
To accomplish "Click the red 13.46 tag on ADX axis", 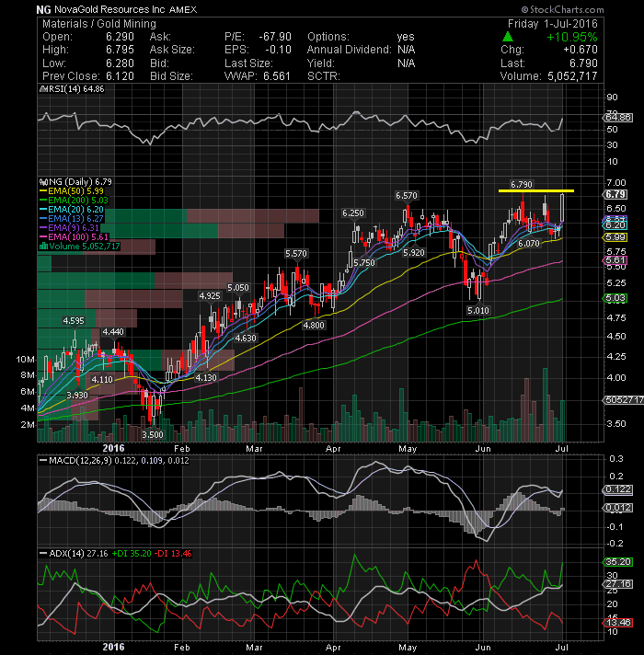I will point(618,623).
